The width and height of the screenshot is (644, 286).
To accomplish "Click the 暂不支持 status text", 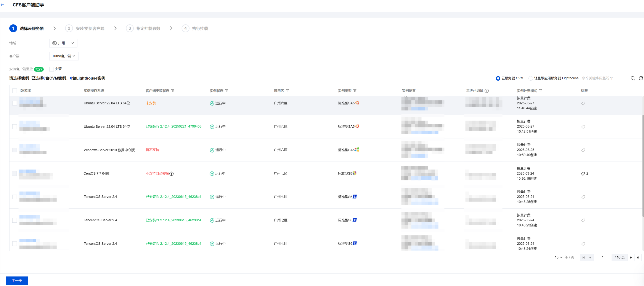I will tap(152, 150).
